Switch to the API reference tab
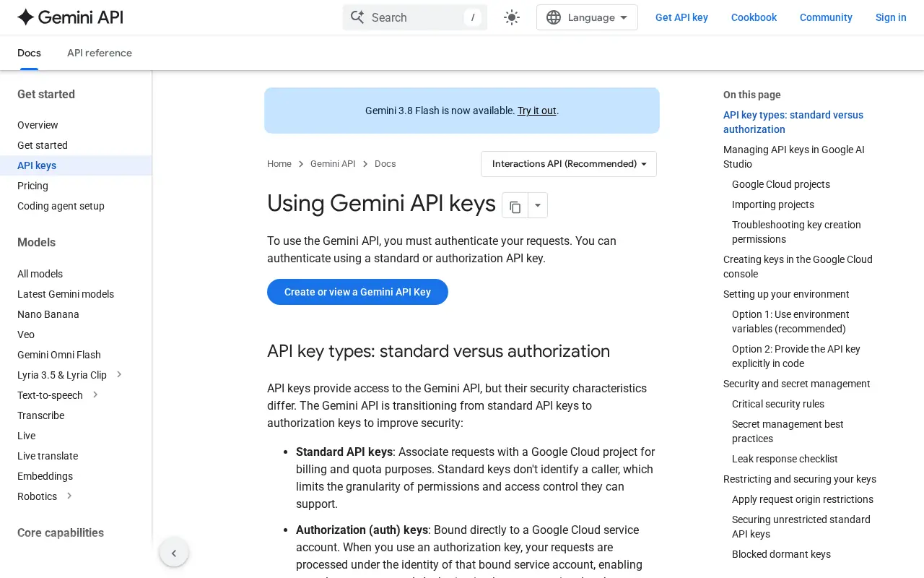The width and height of the screenshot is (924, 578). click(100, 53)
